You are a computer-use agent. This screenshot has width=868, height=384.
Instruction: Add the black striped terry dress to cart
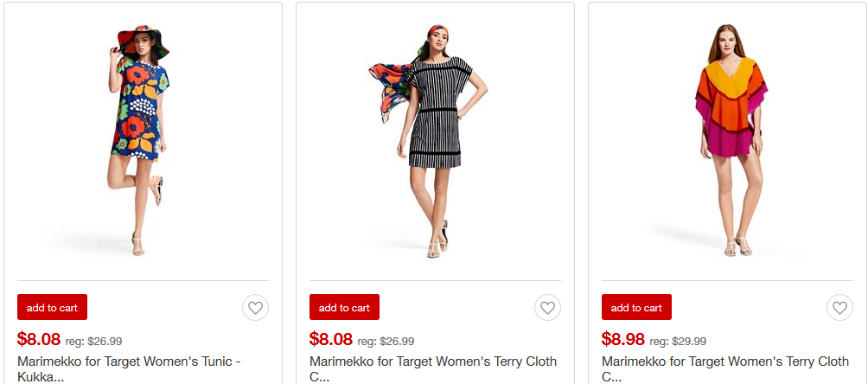pos(344,307)
